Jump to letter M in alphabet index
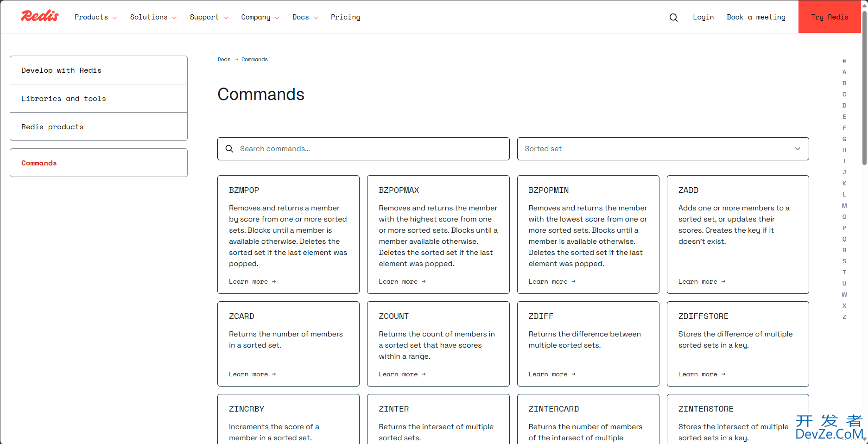868x444 pixels. [x=844, y=206]
